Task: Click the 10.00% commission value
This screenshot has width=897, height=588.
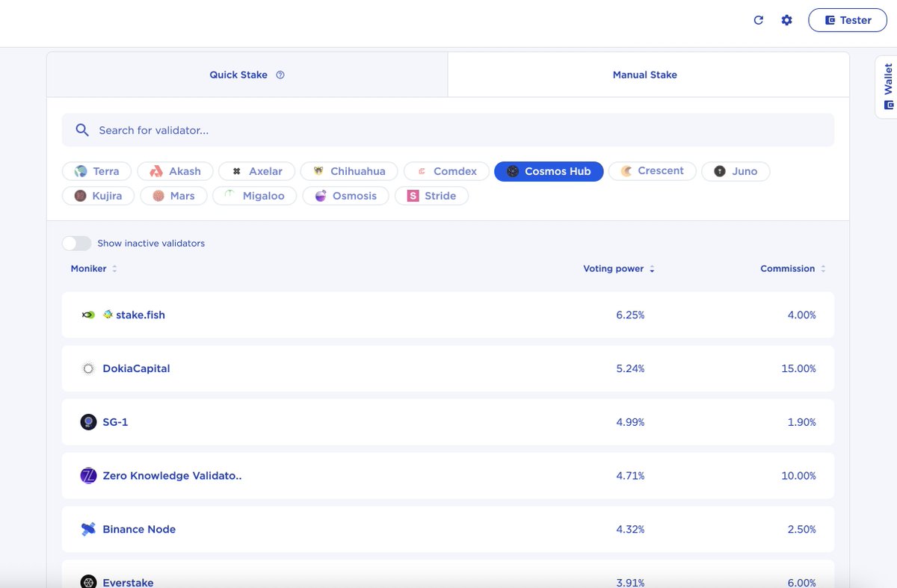Action: (798, 476)
